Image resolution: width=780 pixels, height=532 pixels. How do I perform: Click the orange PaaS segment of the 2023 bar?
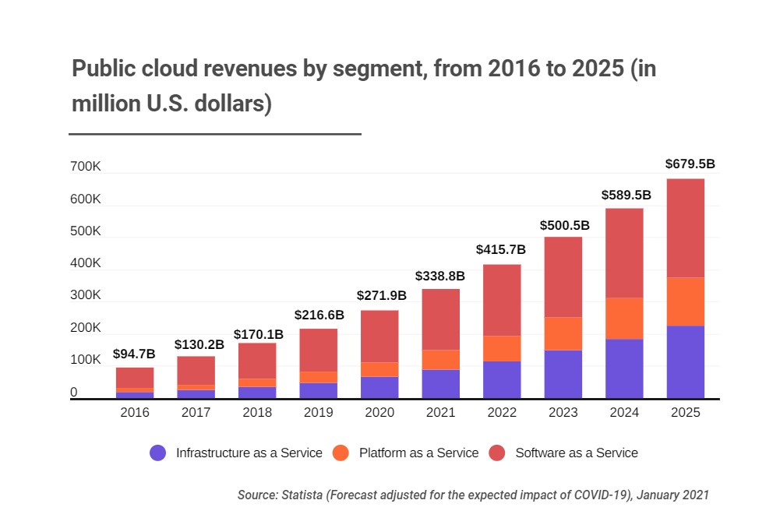tap(563, 333)
